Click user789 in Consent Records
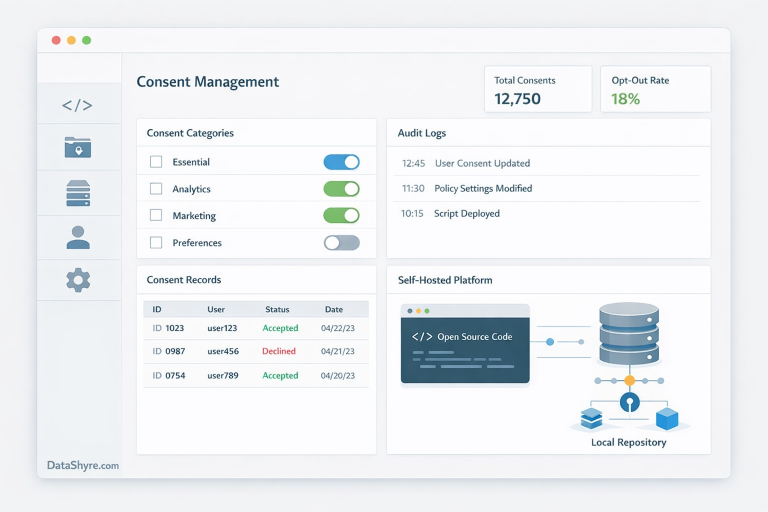Viewport: 768px width, 512px height. click(223, 375)
